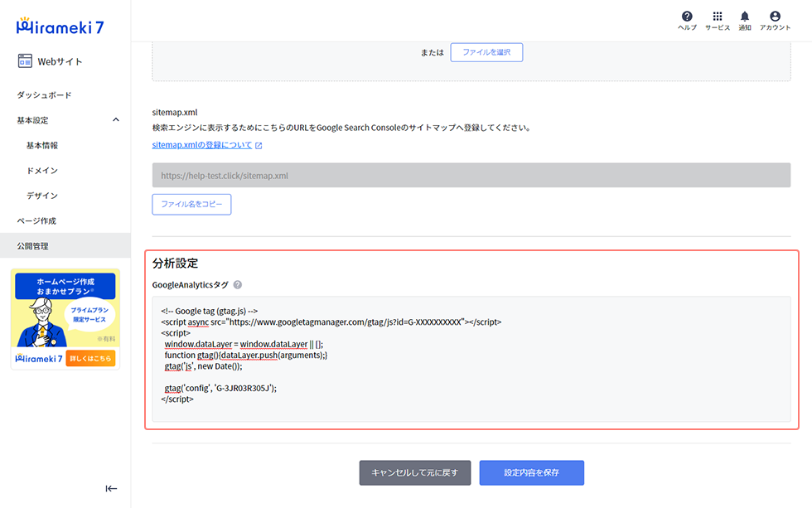Select 公開管理 in the sidebar
This screenshot has width=812, height=508.
pyautogui.click(x=65, y=245)
